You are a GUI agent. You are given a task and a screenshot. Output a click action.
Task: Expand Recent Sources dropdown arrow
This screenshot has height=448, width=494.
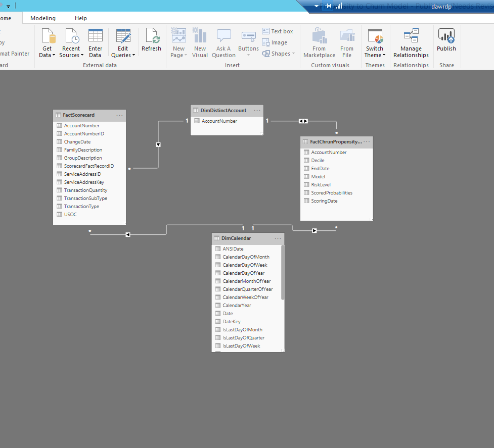pos(82,55)
